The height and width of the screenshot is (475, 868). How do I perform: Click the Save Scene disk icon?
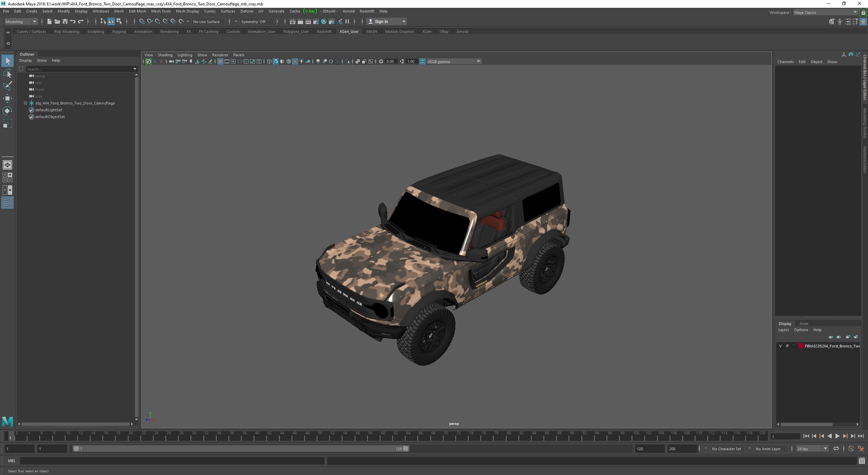[65, 22]
